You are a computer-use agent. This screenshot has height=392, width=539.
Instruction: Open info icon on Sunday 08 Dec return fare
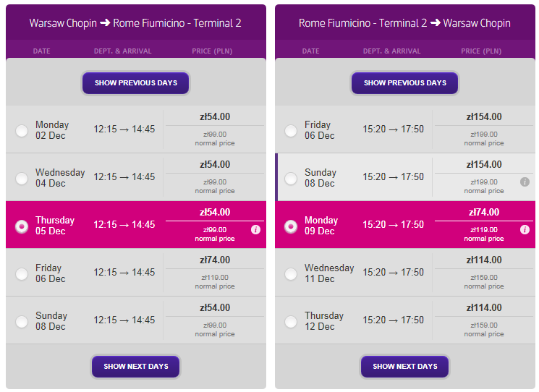coord(525,182)
